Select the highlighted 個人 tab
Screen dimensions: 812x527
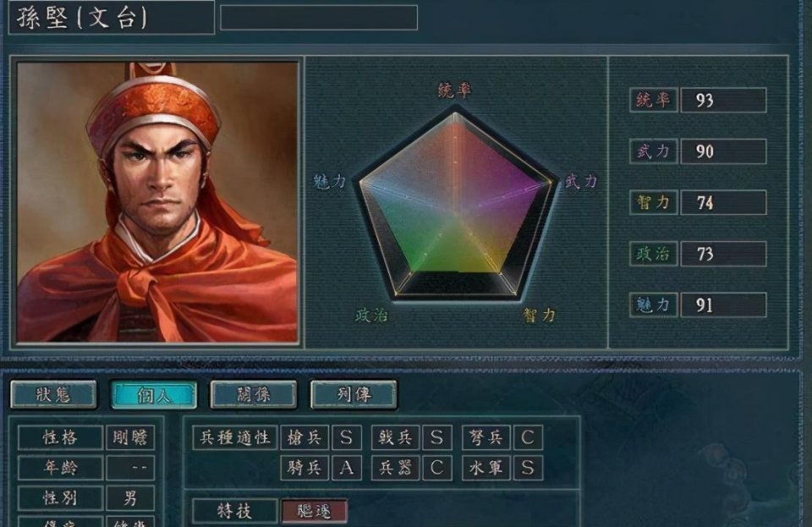click(154, 394)
